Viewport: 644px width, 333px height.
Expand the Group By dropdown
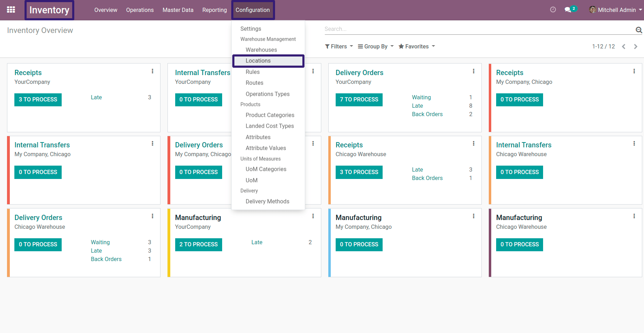[376, 46]
